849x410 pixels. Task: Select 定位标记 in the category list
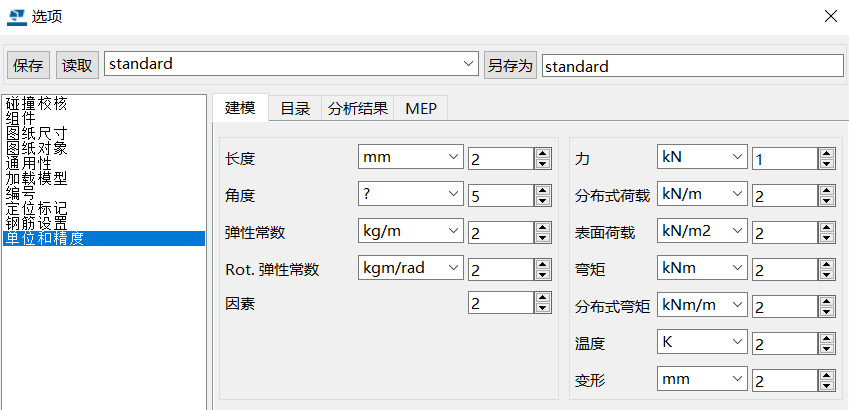pos(104,209)
